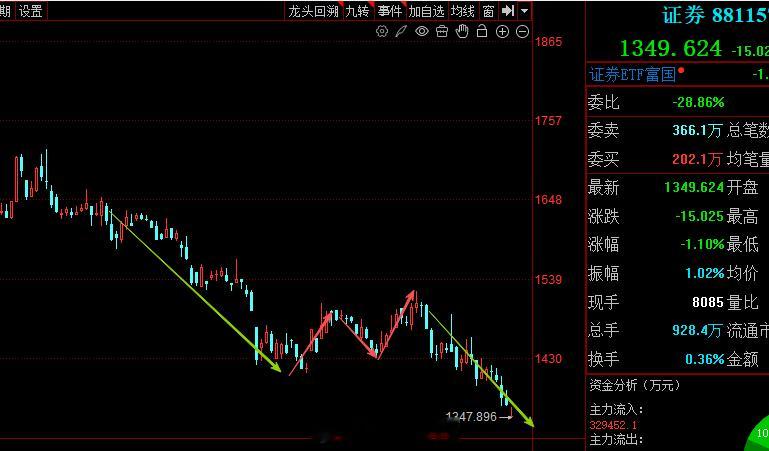Click the 主力流出 label
The width and height of the screenshot is (769, 451).
pos(616,440)
